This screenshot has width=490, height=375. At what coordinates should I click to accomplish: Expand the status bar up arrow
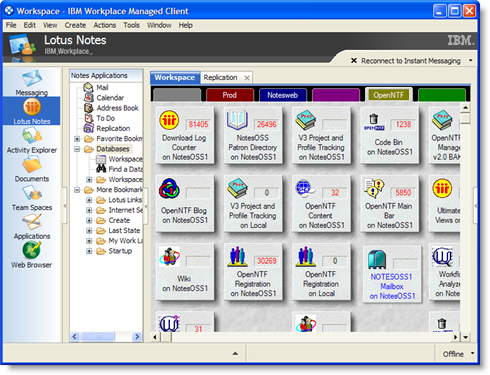click(235, 353)
